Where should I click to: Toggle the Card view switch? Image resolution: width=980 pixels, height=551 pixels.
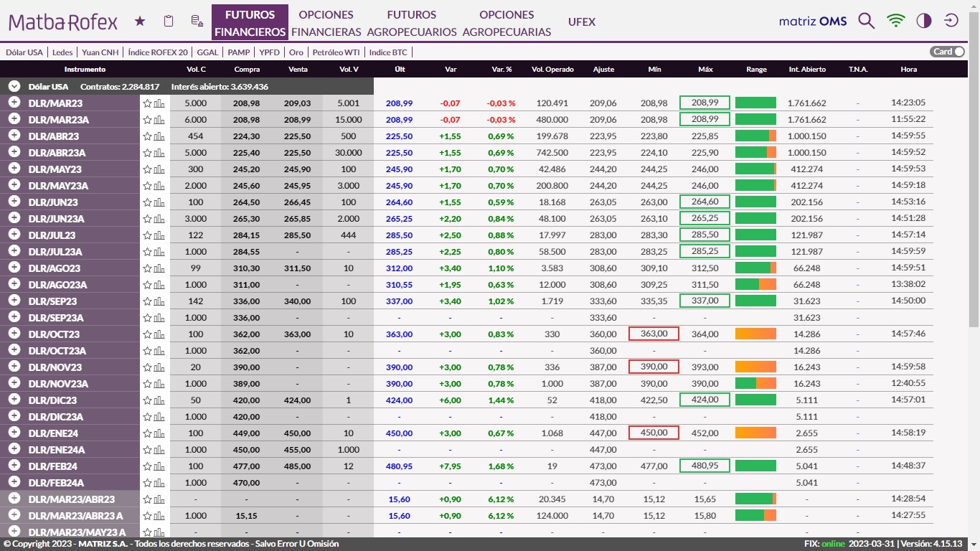tap(947, 52)
